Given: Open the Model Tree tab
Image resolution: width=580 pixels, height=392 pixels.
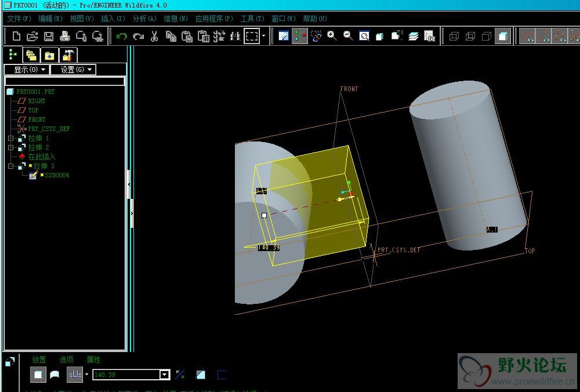Looking at the screenshot, I should [x=13, y=55].
